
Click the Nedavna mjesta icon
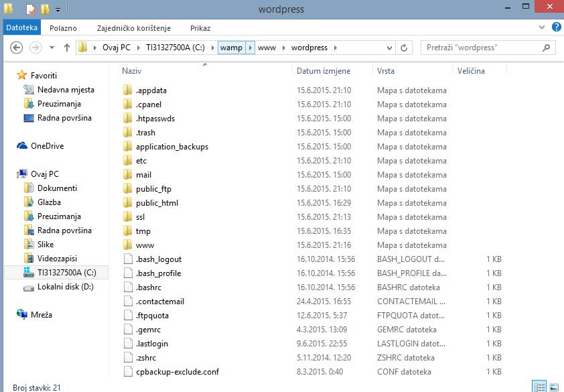point(29,89)
